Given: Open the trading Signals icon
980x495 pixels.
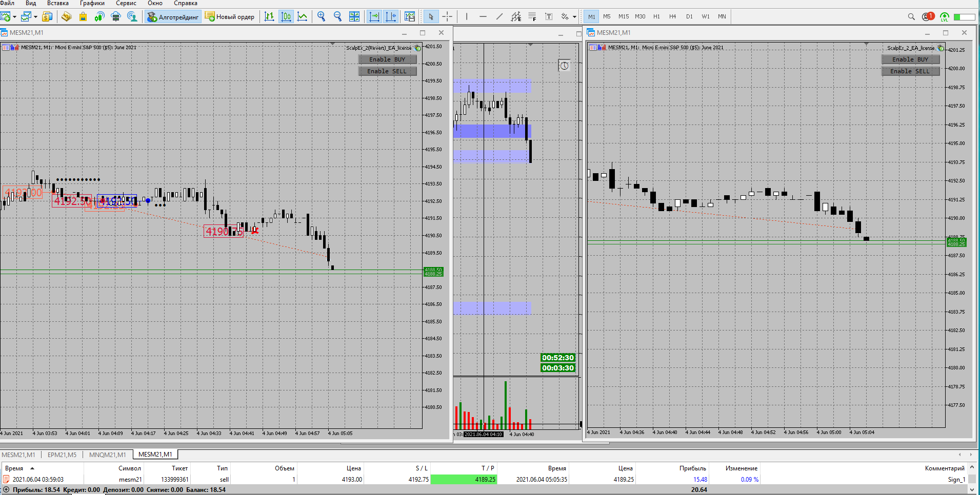Looking at the screenshot, I should click(x=99, y=17).
